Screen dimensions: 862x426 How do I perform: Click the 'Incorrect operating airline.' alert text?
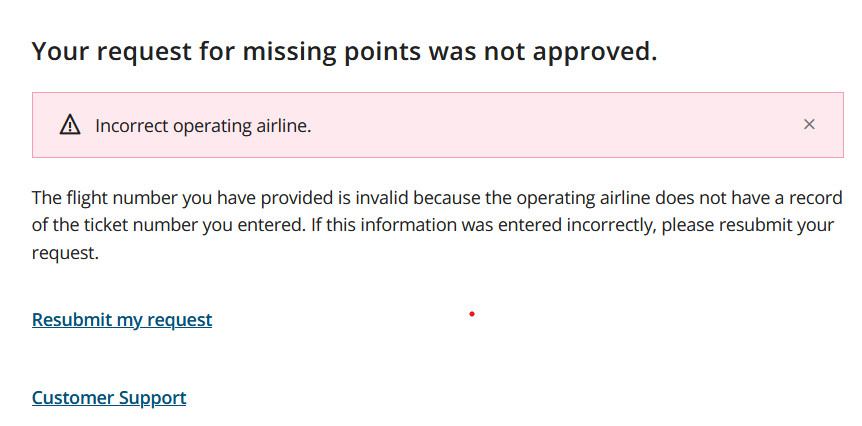point(203,126)
